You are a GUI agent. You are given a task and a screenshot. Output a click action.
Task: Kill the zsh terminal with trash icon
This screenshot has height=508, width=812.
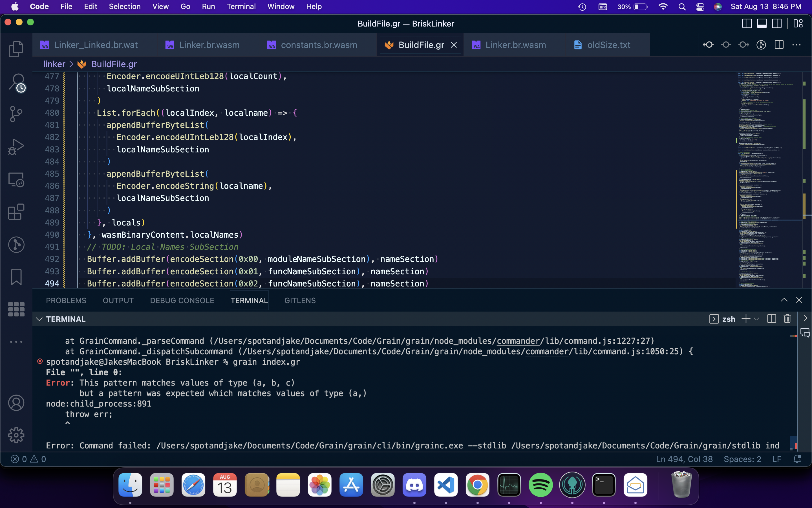coord(787,319)
